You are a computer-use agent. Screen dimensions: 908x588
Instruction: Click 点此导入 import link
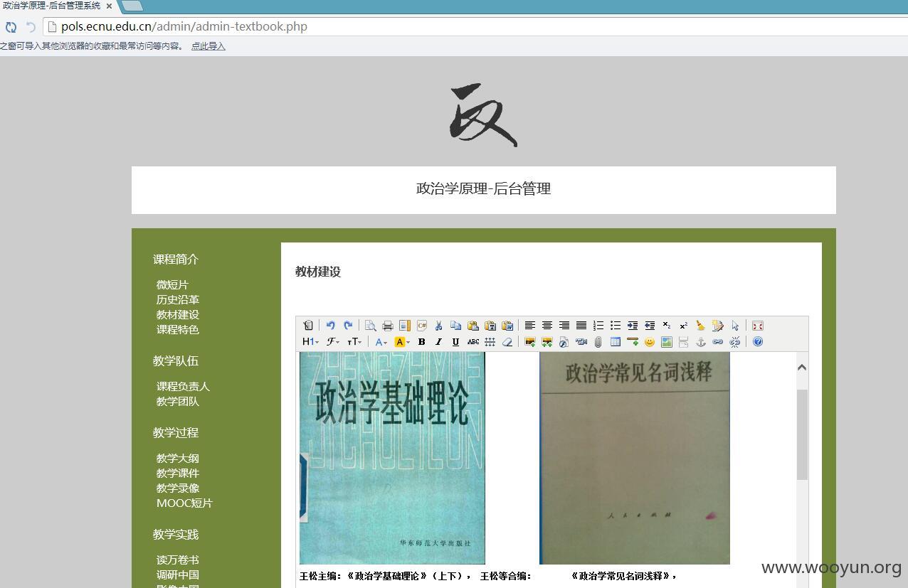click(x=208, y=46)
